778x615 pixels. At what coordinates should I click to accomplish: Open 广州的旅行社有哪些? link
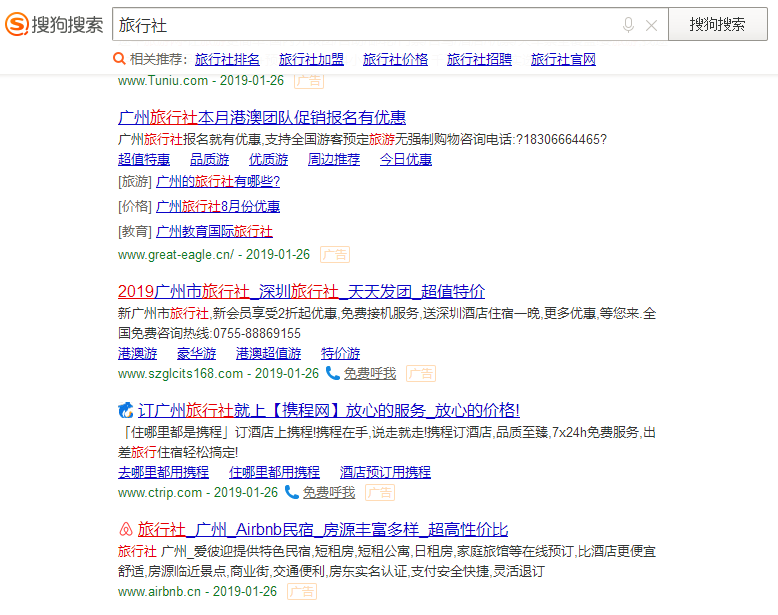coord(218,181)
